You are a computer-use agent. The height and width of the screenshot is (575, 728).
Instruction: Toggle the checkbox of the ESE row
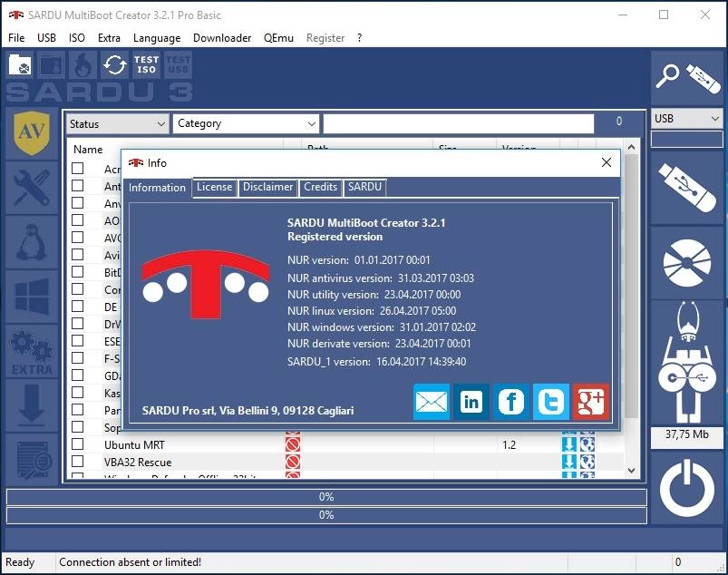point(78,341)
